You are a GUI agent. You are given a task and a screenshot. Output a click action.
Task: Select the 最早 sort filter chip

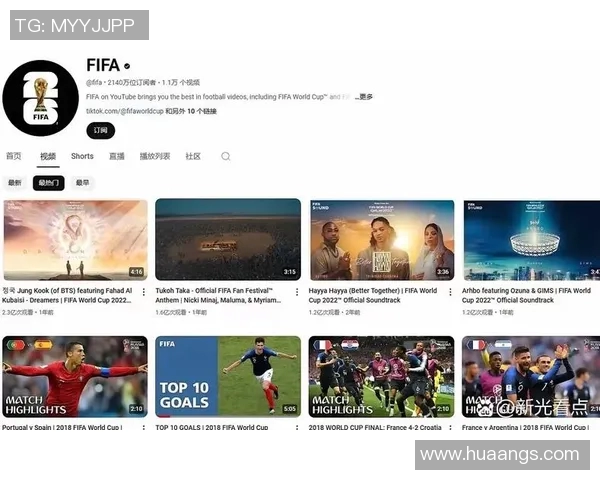82,183
